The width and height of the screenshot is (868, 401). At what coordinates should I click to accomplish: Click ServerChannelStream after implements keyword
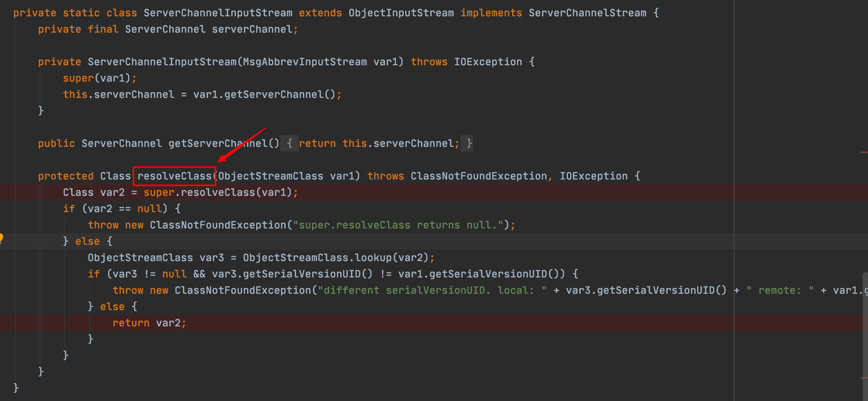tap(587, 13)
